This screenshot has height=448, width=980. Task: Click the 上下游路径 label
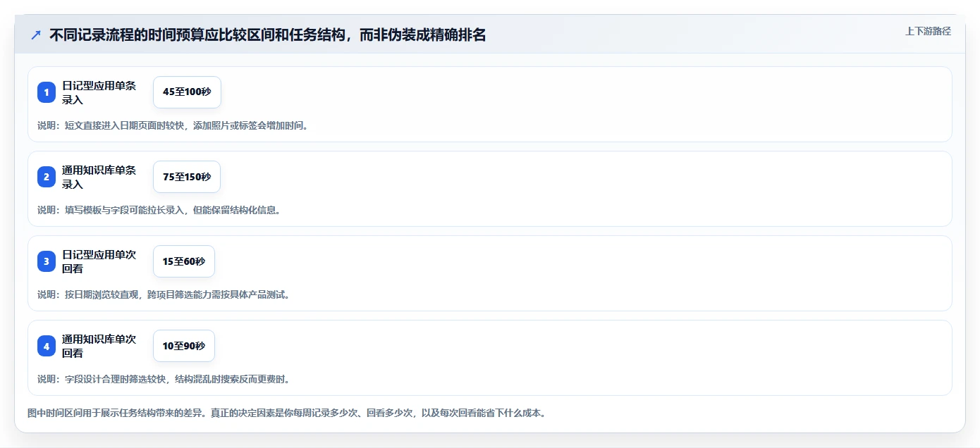(928, 31)
